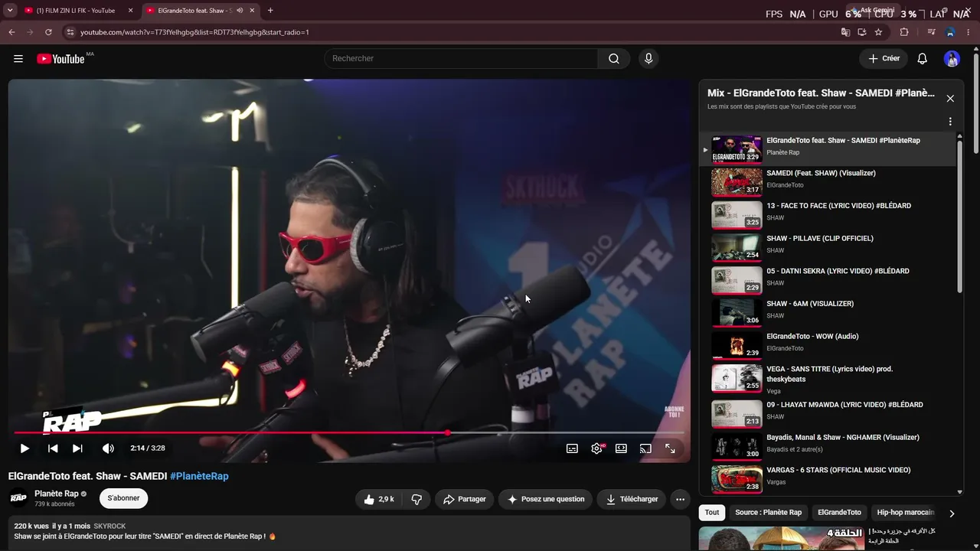This screenshot has height=551, width=980.
Task: Enter fullscreen mode
Action: click(670, 448)
